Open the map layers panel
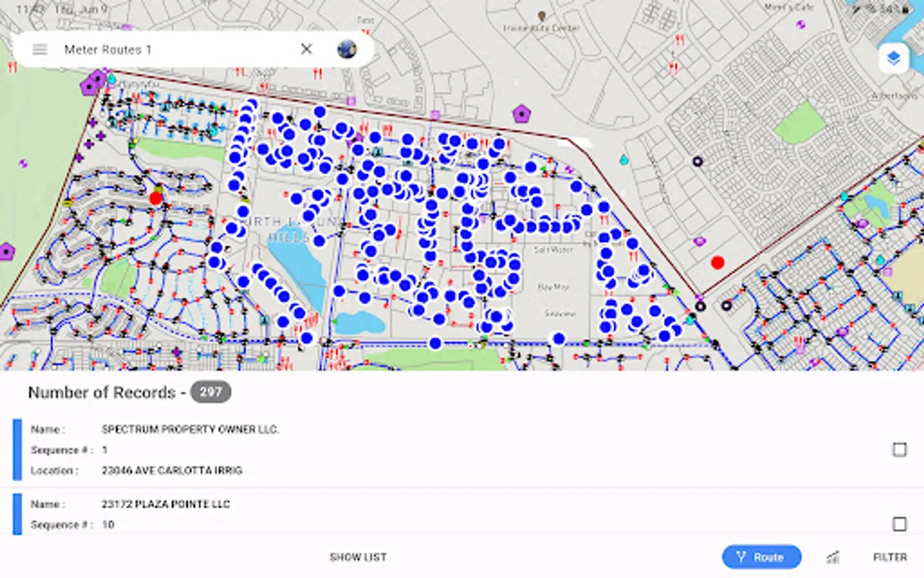924x578 pixels. coord(893,58)
